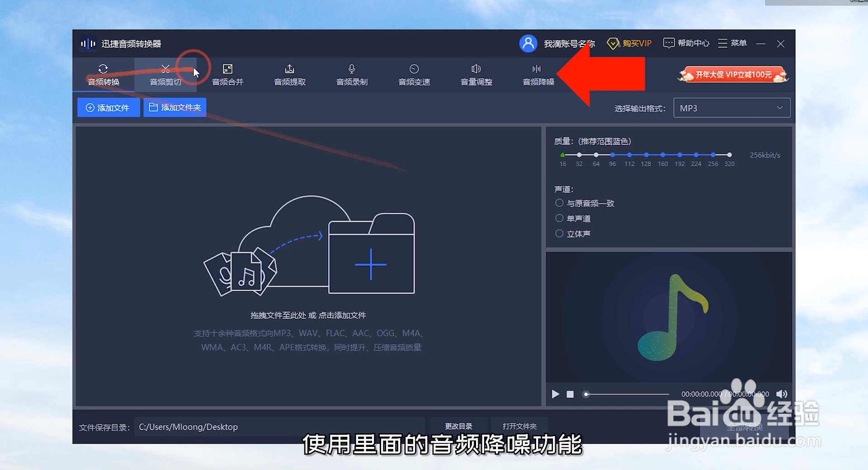The image size is (868, 470).
Task: Close the audio converter window
Action: click(x=780, y=44)
